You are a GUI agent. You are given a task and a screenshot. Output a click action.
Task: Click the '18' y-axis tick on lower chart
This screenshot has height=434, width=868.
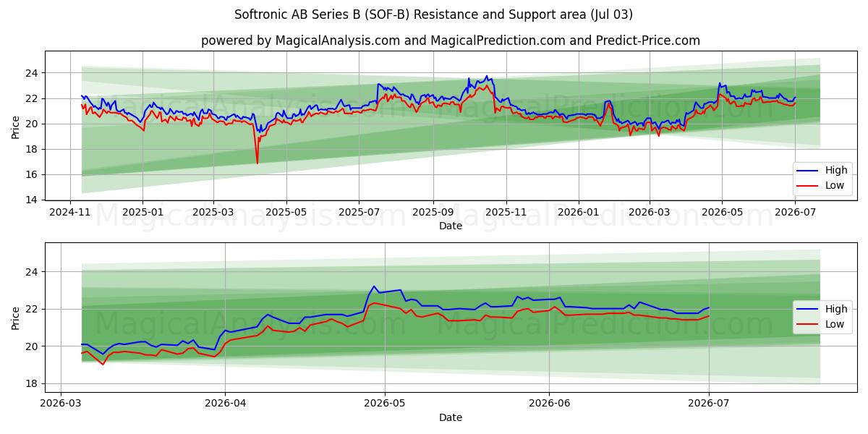33,383
